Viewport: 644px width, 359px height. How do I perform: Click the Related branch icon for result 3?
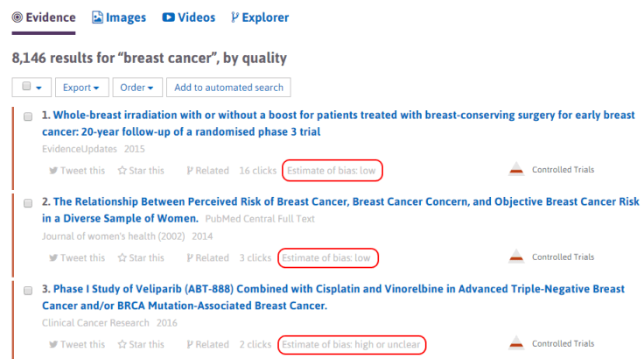point(190,344)
